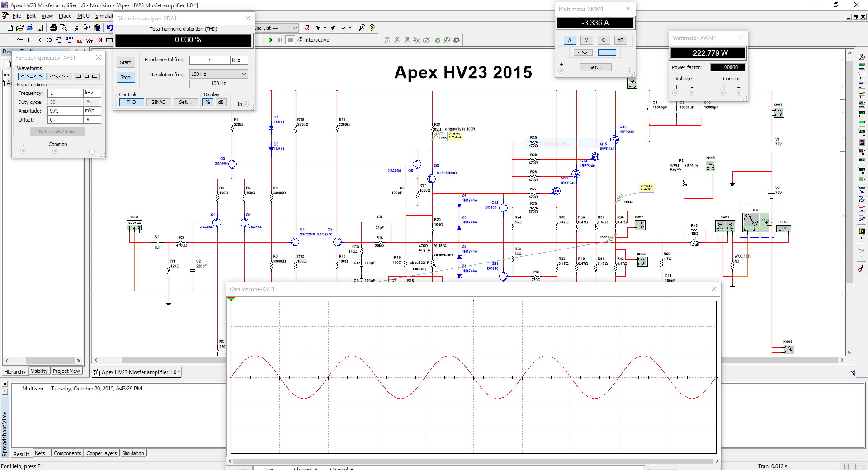Click the oscilloscope horizontal scrollbar
The image size is (868, 470).
click(x=473, y=461)
